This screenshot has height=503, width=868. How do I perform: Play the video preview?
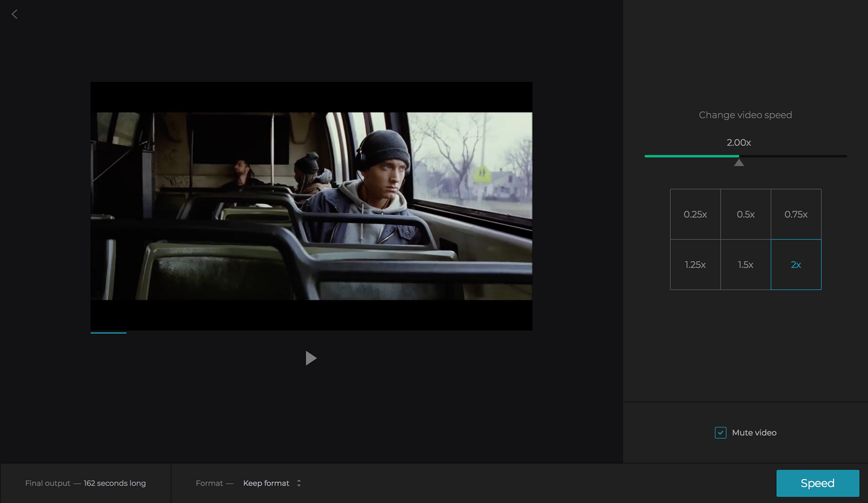pos(311,358)
